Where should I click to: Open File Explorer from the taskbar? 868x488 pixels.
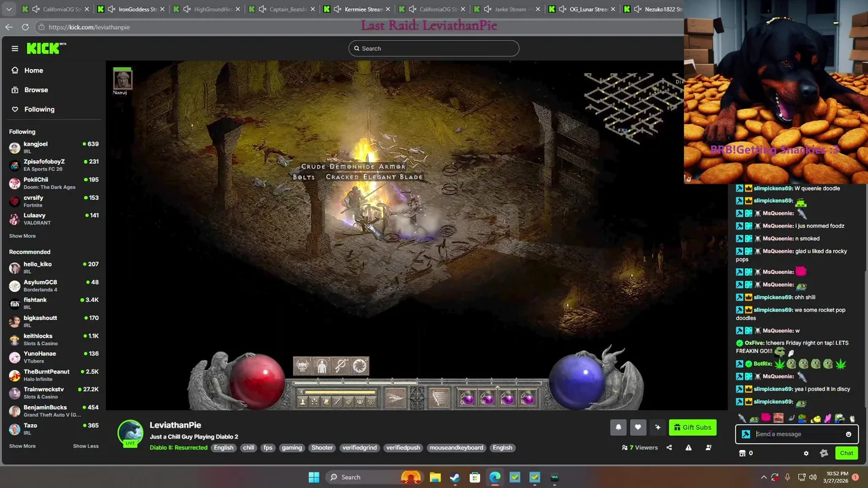tap(435, 477)
